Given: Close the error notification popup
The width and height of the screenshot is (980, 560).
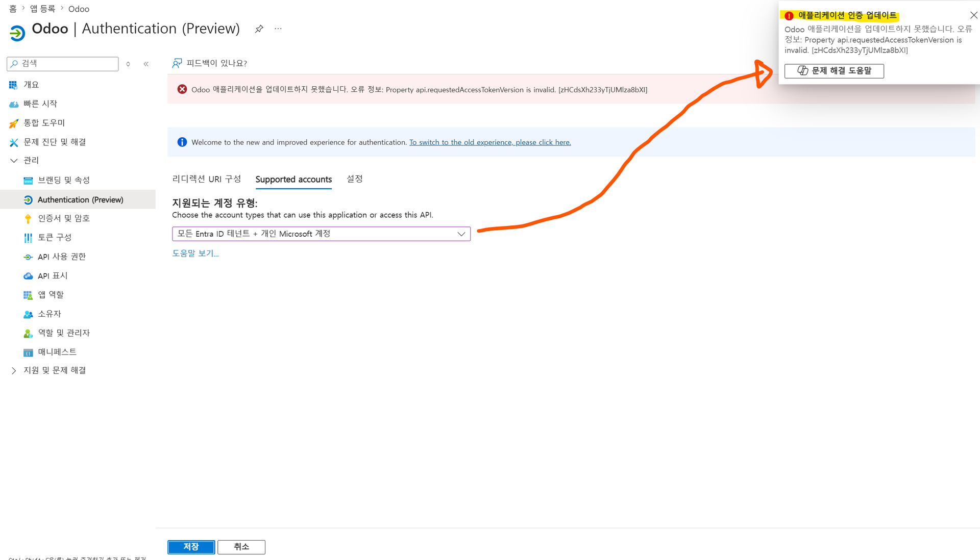Looking at the screenshot, I should click(973, 15).
